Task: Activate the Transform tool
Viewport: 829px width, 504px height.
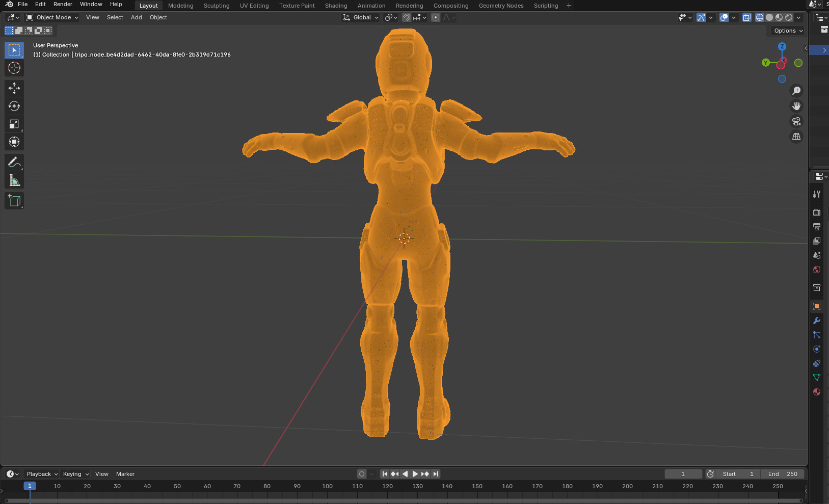Action: pyautogui.click(x=14, y=142)
